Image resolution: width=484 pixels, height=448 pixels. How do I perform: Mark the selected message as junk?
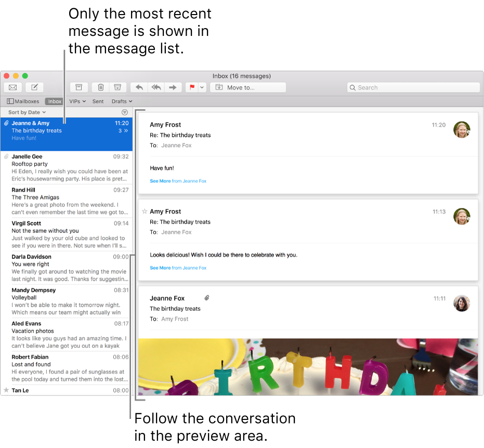pos(118,87)
